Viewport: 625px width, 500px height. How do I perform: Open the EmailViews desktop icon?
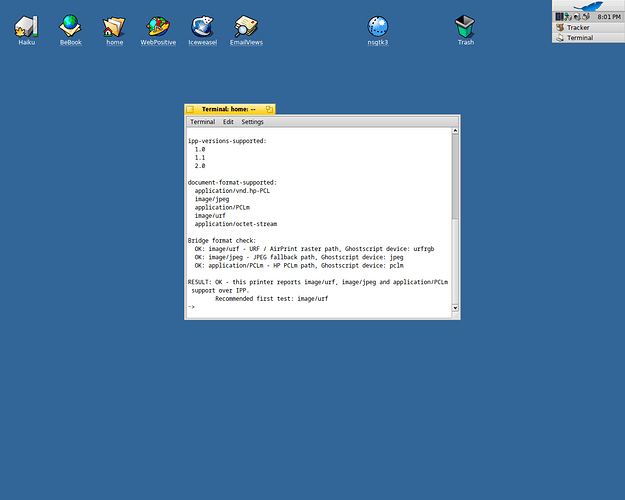[246, 30]
